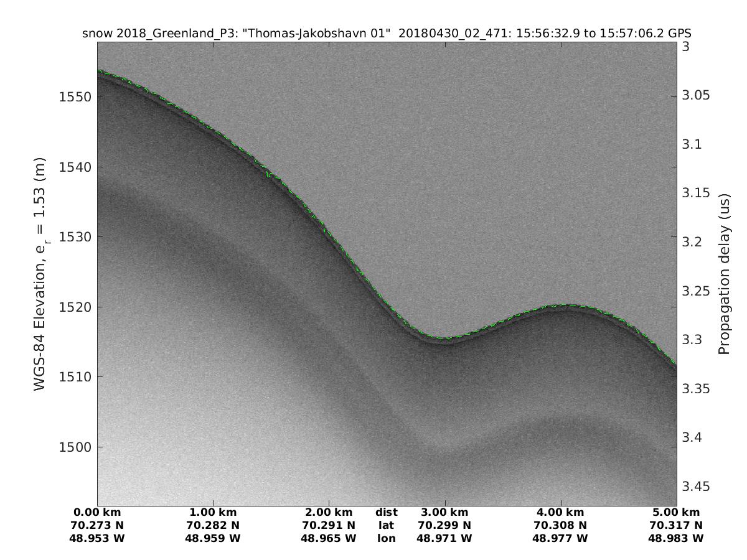Click the 0.00 km distance label

(98, 512)
